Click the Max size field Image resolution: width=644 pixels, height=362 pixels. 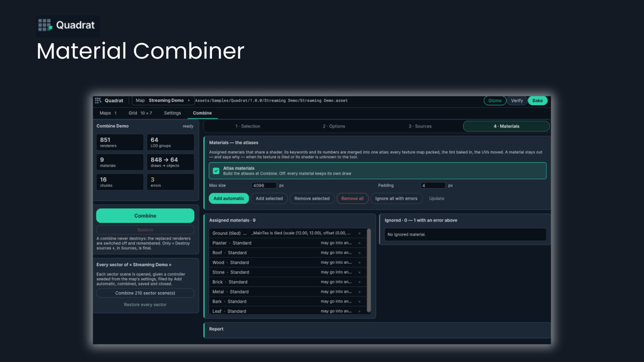point(264,186)
